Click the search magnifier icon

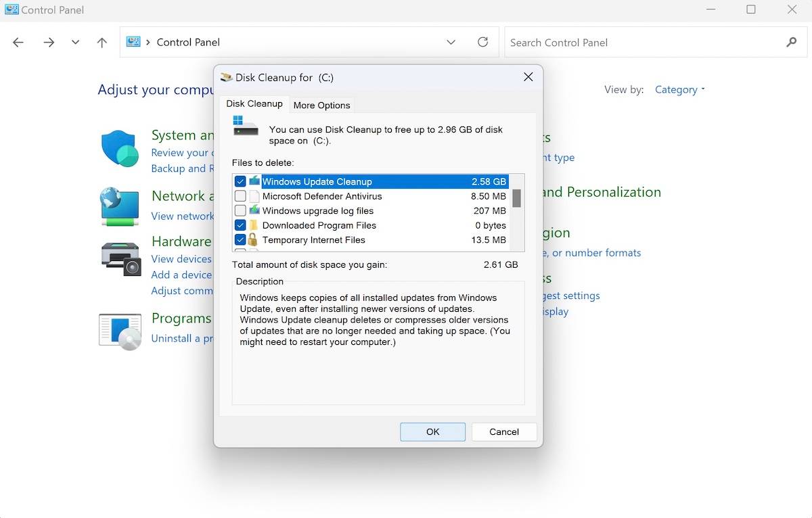791,43
